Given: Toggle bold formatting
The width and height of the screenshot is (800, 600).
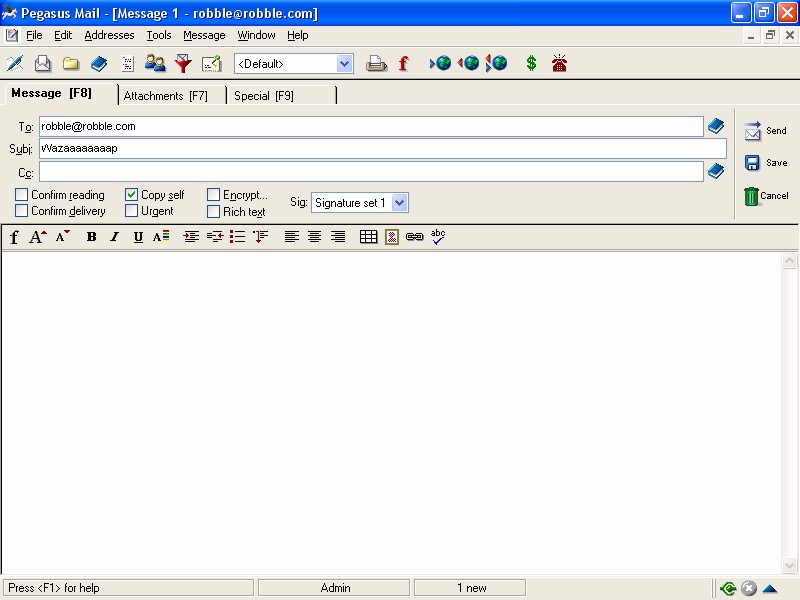Looking at the screenshot, I should point(91,237).
